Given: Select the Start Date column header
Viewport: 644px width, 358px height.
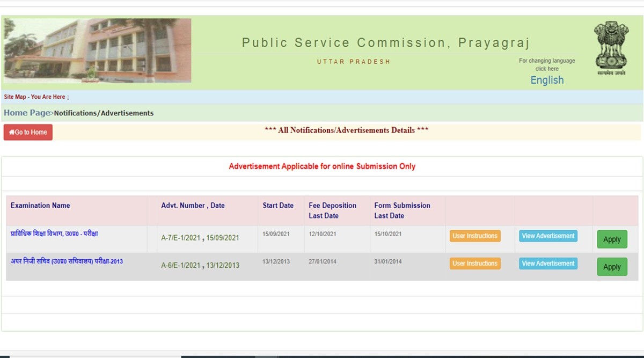Looking at the screenshot, I should (x=278, y=206).
